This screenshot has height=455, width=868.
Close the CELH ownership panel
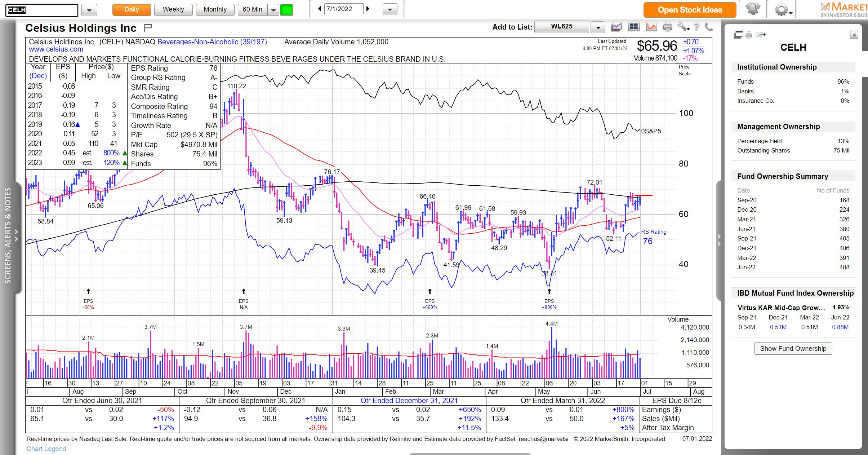(x=854, y=35)
